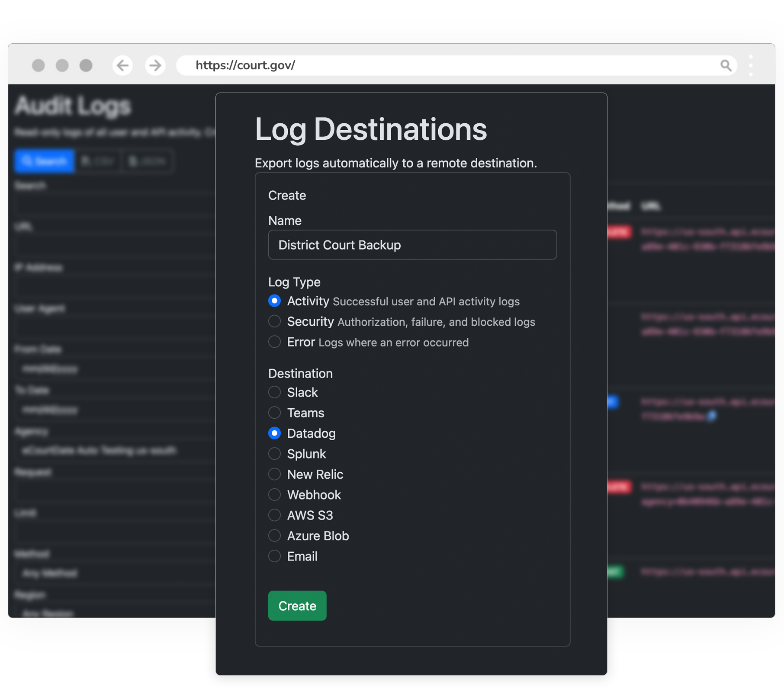The image size is (784, 692).
Task: Click the Log Destinations heading
Action: click(x=371, y=129)
